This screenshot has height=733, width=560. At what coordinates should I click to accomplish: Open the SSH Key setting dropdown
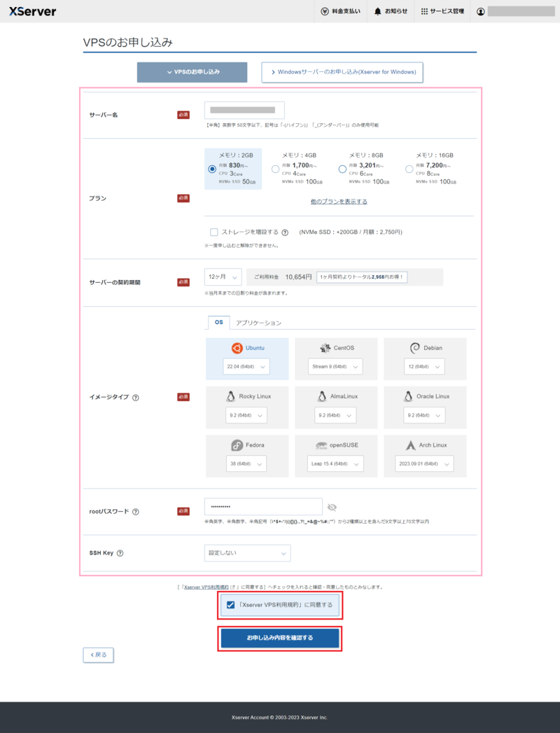coord(247,553)
